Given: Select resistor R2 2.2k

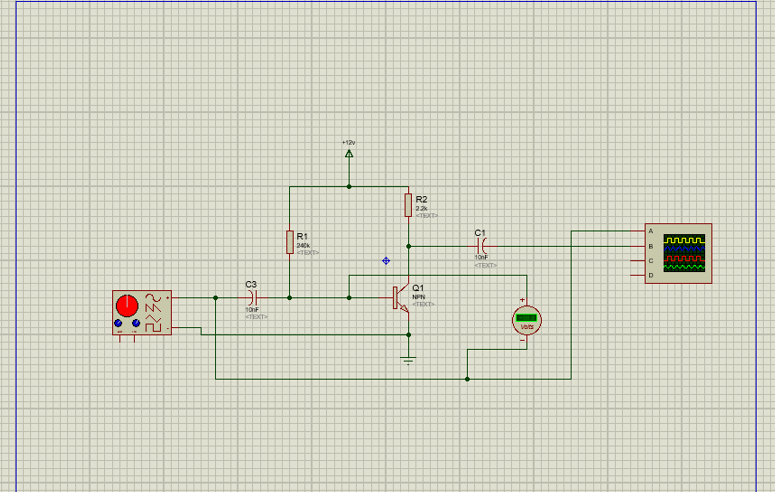Looking at the screenshot, I should pyautogui.click(x=408, y=205).
